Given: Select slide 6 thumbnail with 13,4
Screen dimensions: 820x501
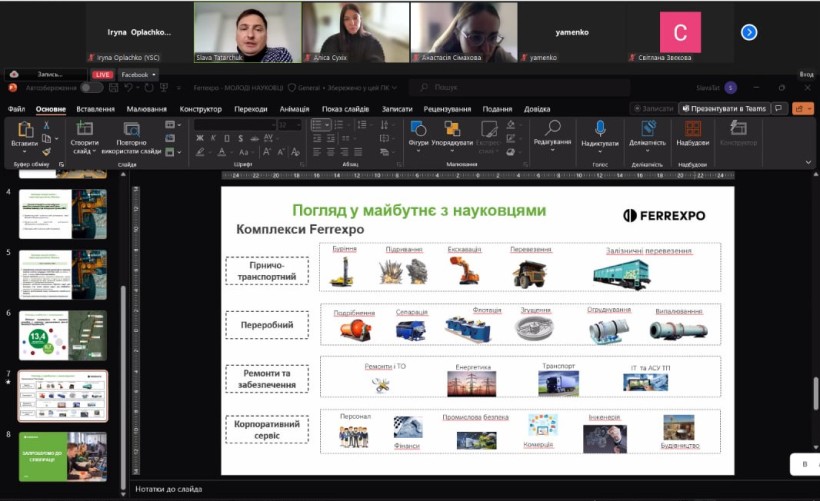Looking at the screenshot, I should [x=63, y=335].
